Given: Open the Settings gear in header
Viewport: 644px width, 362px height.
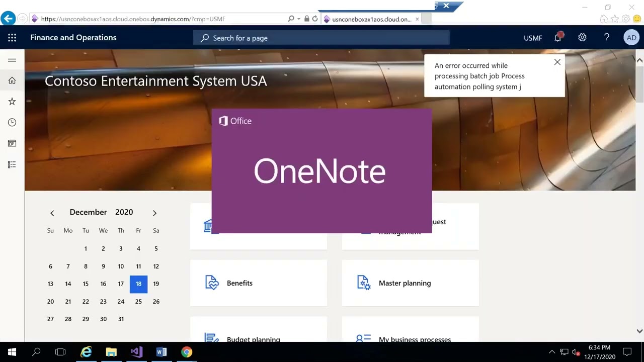Looking at the screenshot, I should point(582,38).
